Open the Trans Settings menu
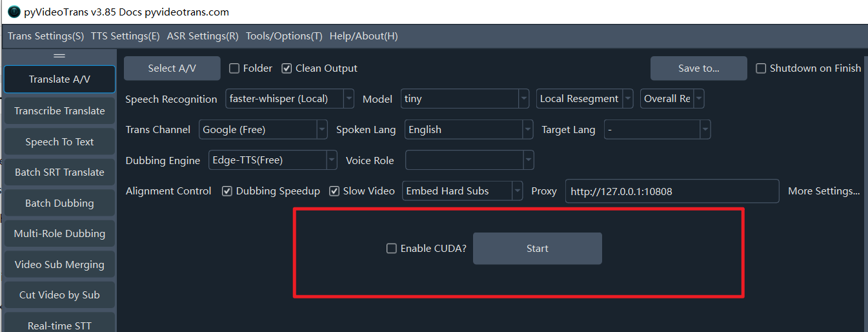Viewport: 868px width, 332px height. point(46,36)
